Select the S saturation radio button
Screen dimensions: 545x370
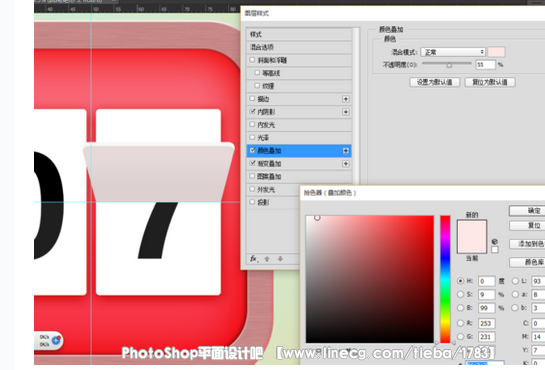point(461,294)
